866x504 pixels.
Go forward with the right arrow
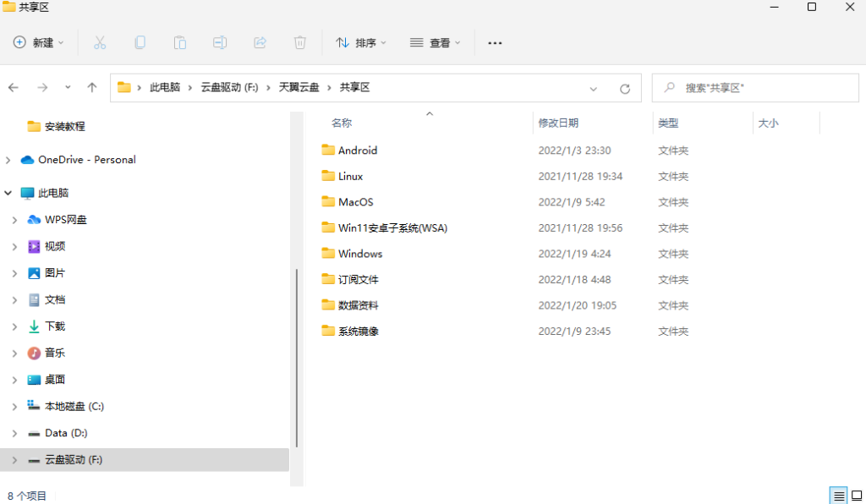tap(42, 87)
